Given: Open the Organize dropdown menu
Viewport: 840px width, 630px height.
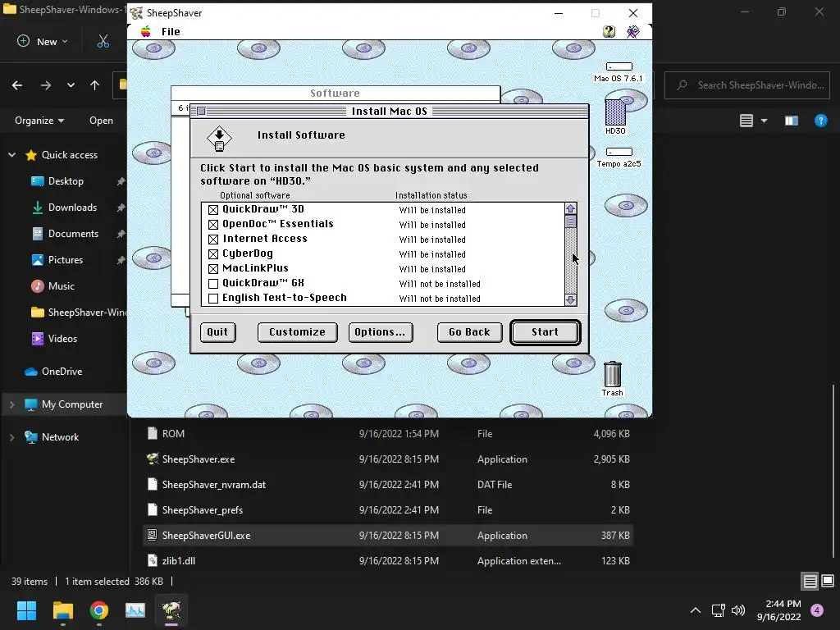Looking at the screenshot, I should coord(39,121).
